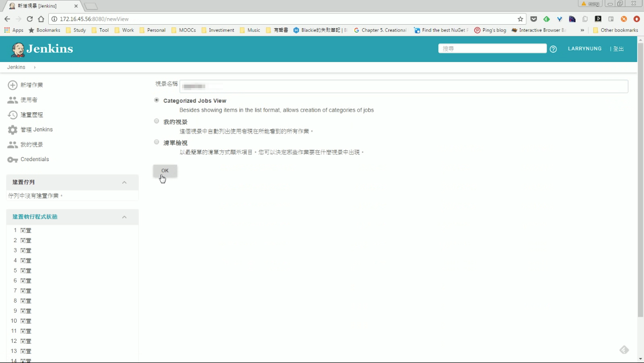Image resolution: width=644 pixels, height=363 pixels.
Task: Click the browser home icon
Action: (x=41, y=19)
